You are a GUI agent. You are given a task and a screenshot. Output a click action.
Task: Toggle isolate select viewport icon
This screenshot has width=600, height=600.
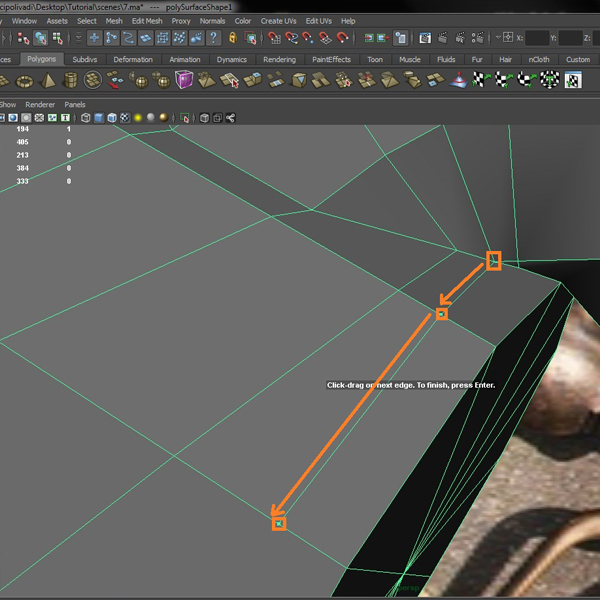coord(184,118)
